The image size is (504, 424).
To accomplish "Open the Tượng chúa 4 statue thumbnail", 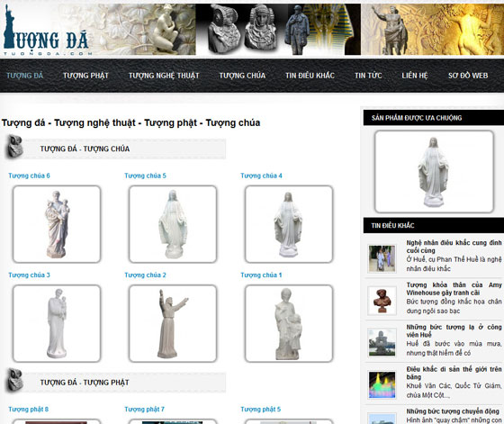I will tap(289, 224).
